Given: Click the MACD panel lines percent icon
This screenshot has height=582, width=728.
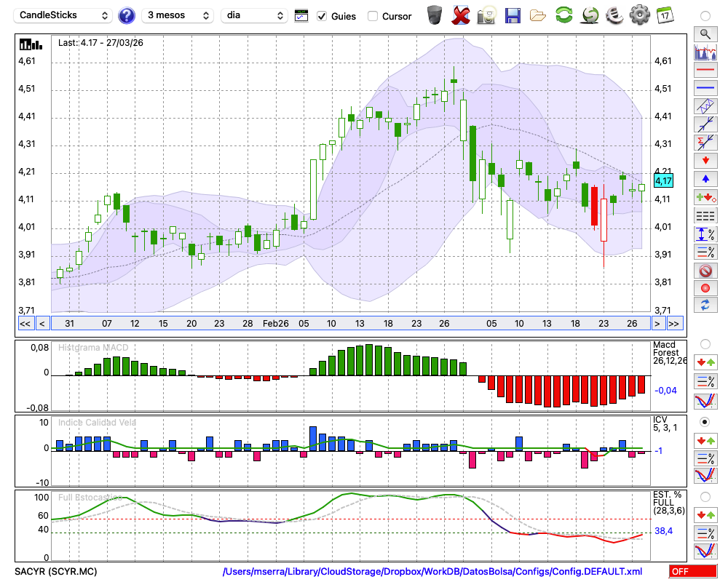Looking at the screenshot, I should click(705, 381).
